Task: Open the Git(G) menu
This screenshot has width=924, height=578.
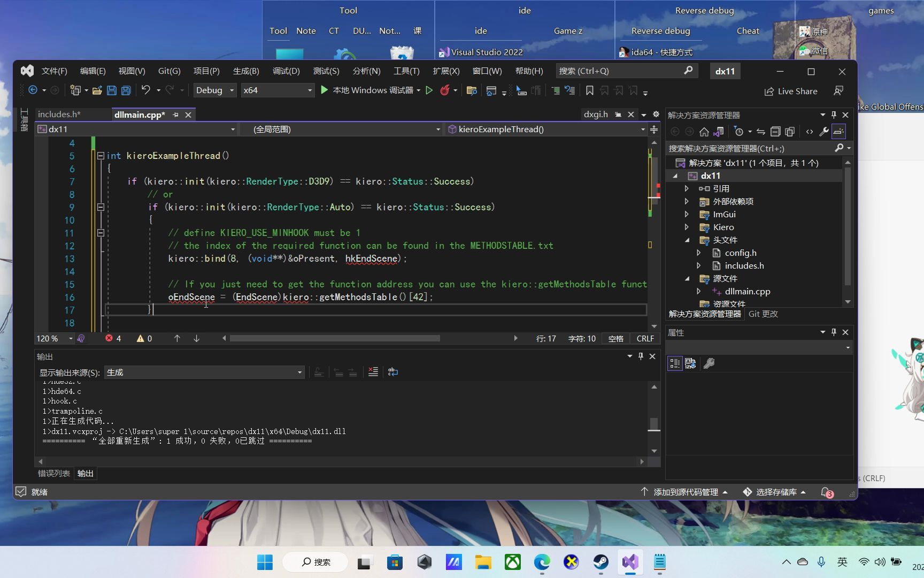Action: pos(169,70)
